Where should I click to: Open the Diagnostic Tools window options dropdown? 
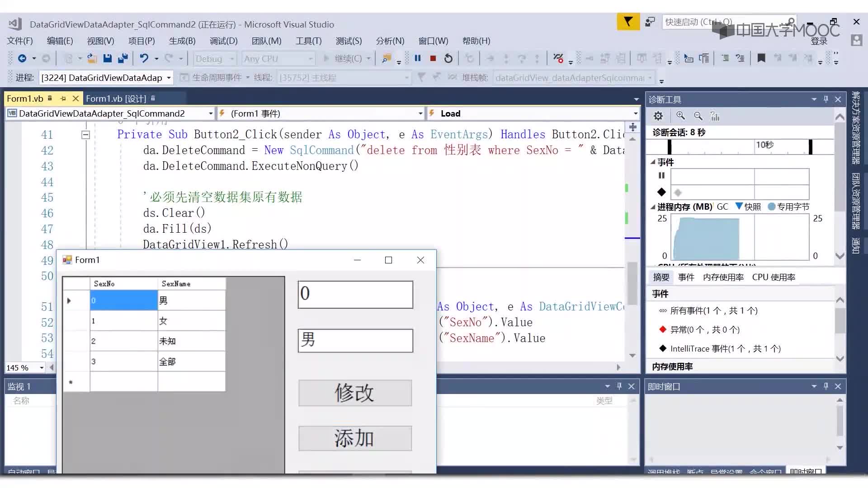pos(814,99)
